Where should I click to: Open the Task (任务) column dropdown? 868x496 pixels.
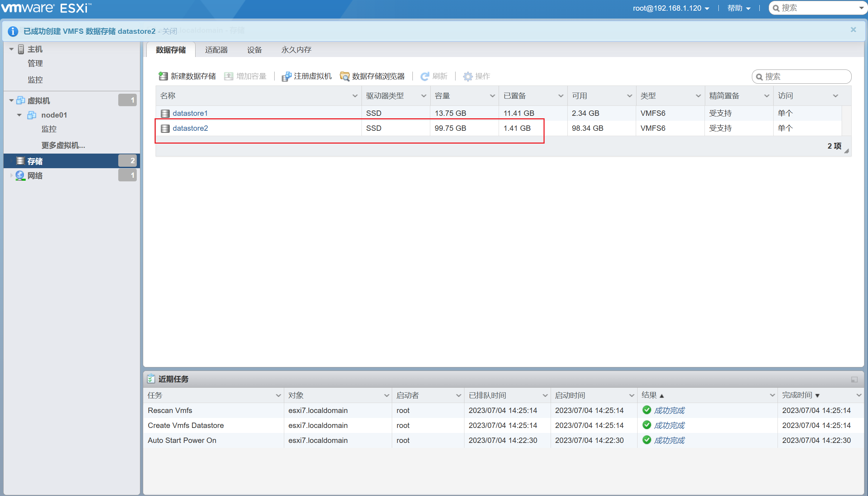pos(278,396)
